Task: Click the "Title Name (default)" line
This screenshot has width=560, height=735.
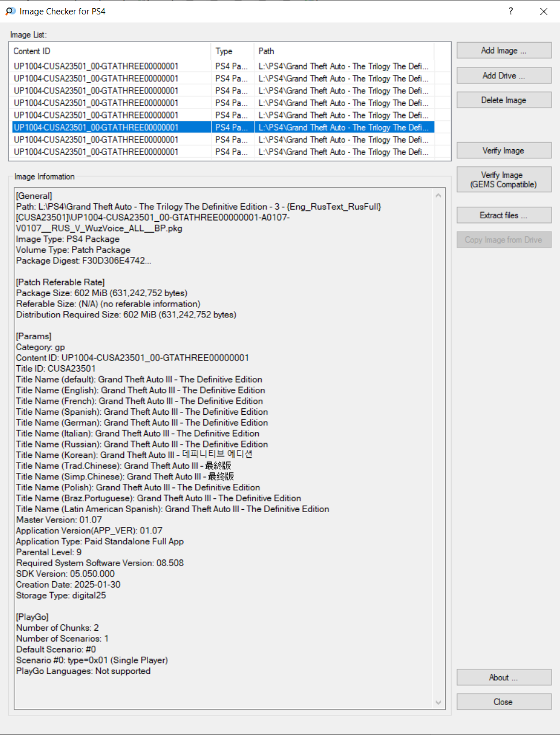Action: [x=139, y=380]
